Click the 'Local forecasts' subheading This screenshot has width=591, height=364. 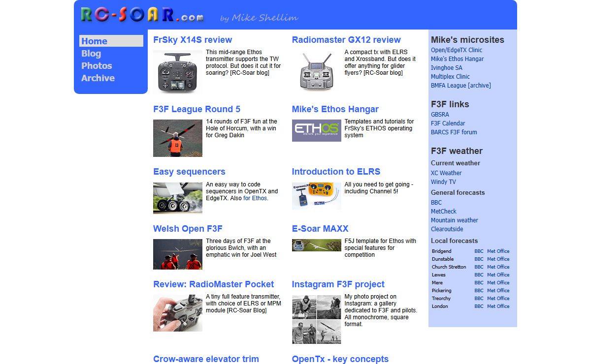[x=455, y=241]
